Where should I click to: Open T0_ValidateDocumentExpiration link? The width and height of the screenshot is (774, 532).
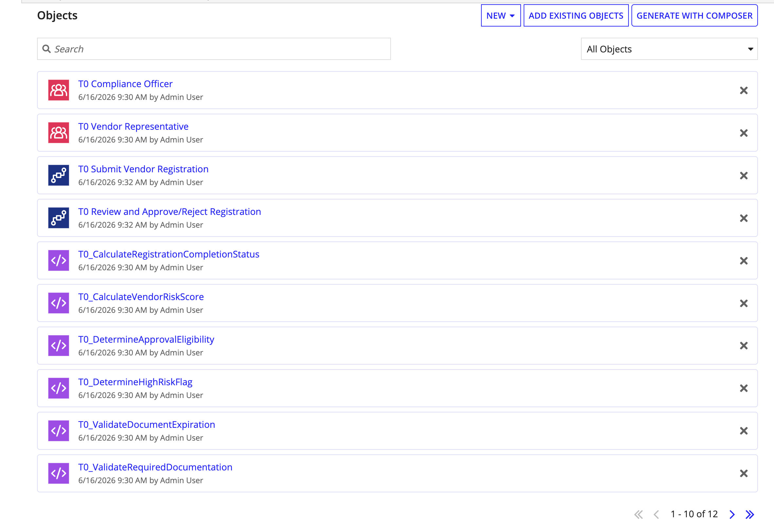[x=147, y=425]
